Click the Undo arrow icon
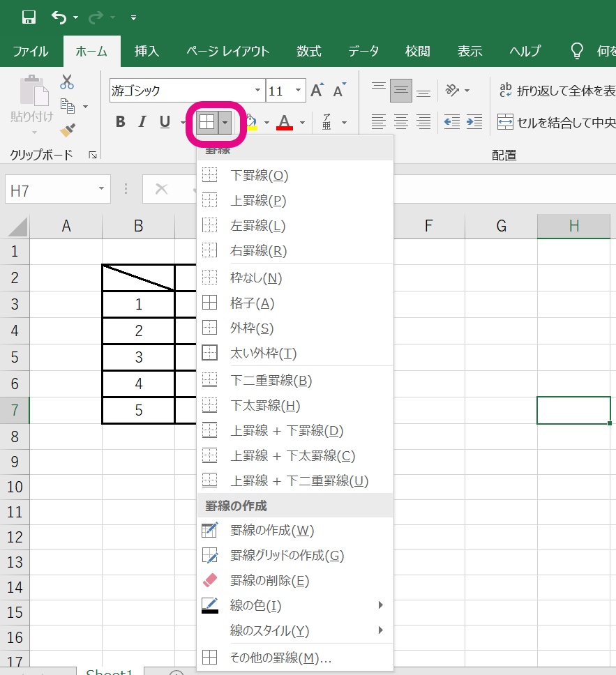This screenshot has width=616, height=675. [59, 17]
